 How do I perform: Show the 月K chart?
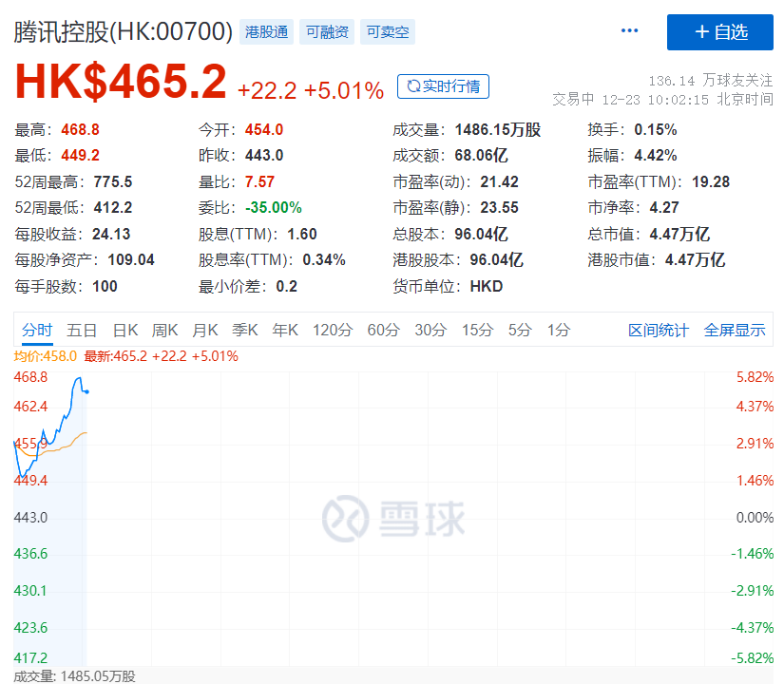coord(205,330)
